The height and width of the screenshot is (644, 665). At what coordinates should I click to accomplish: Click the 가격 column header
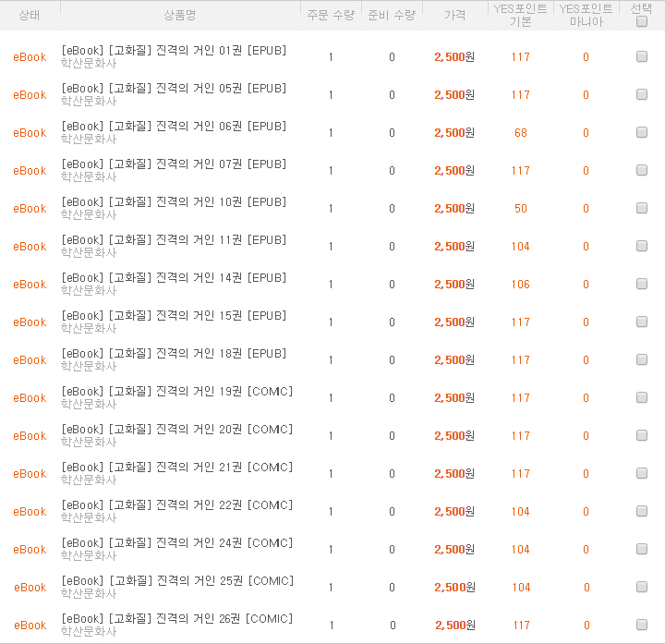point(454,16)
